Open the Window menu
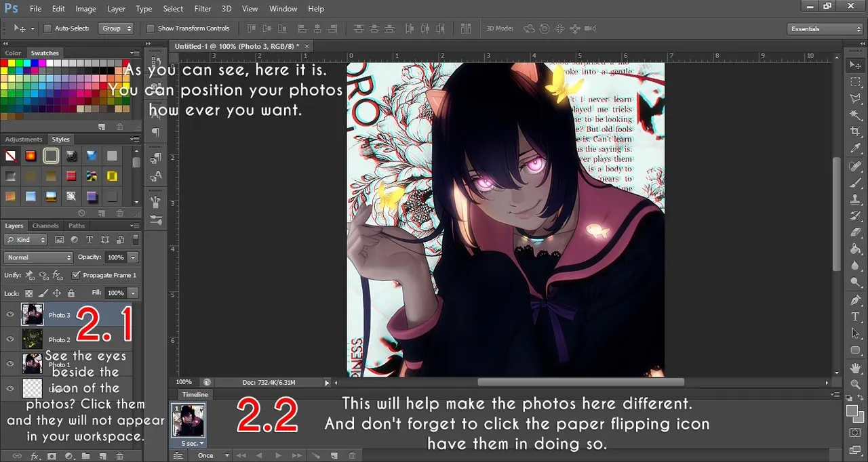This screenshot has height=462, width=868. click(x=283, y=9)
